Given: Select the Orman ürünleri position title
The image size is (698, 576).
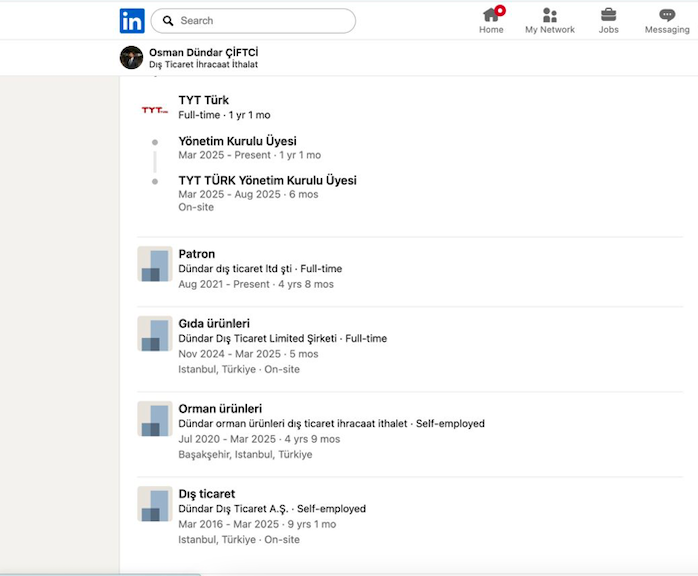Looking at the screenshot, I should (220, 409).
